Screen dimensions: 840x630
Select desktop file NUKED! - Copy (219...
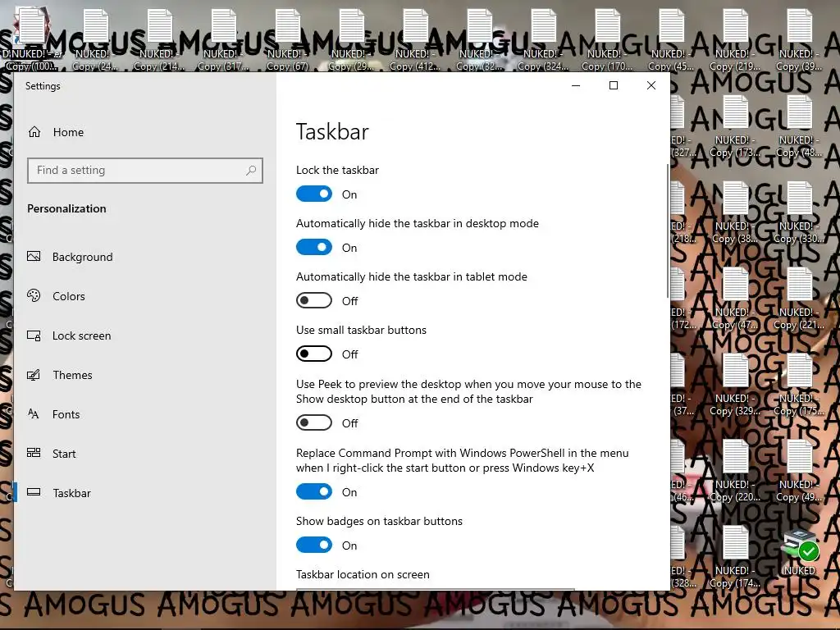point(736,39)
